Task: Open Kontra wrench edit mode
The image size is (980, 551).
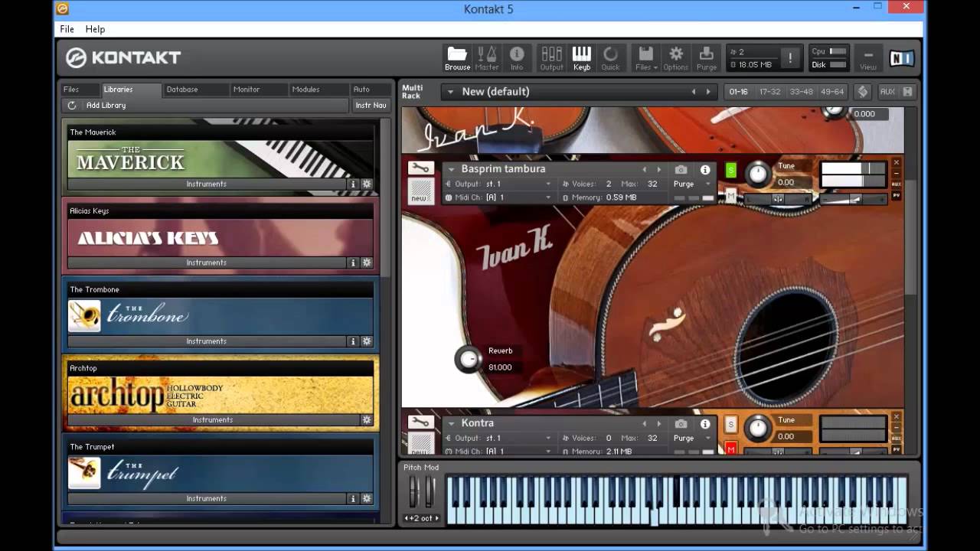Action: (x=420, y=422)
